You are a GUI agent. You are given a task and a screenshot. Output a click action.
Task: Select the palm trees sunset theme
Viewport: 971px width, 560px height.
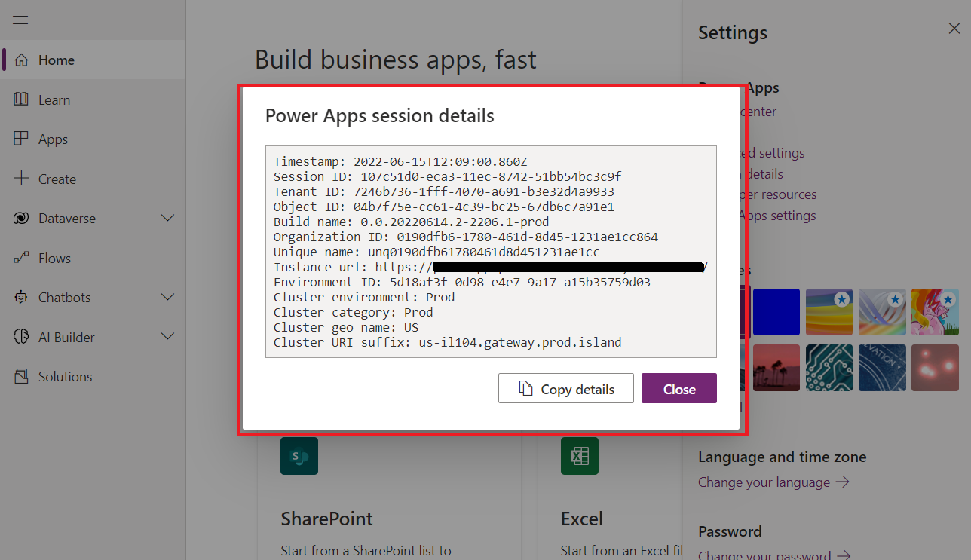(776, 368)
